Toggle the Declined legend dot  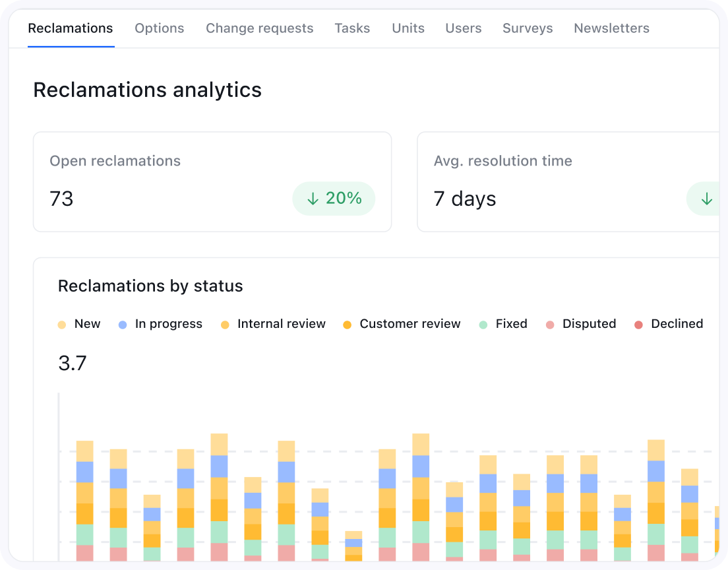coord(638,325)
